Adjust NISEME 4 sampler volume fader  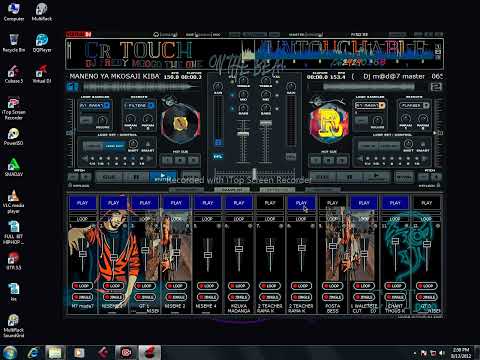coord(208,255)
